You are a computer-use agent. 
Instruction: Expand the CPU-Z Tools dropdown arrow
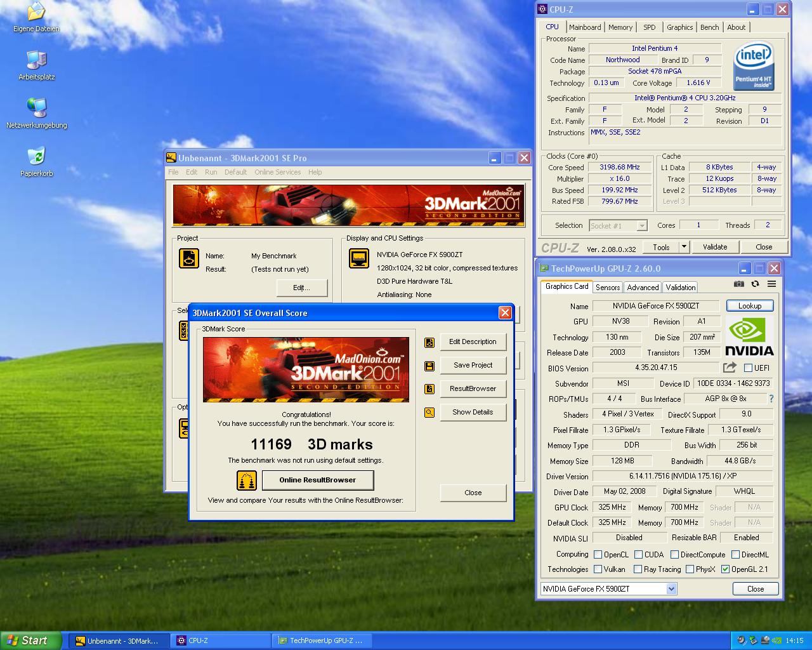click(x=684, y=247)
